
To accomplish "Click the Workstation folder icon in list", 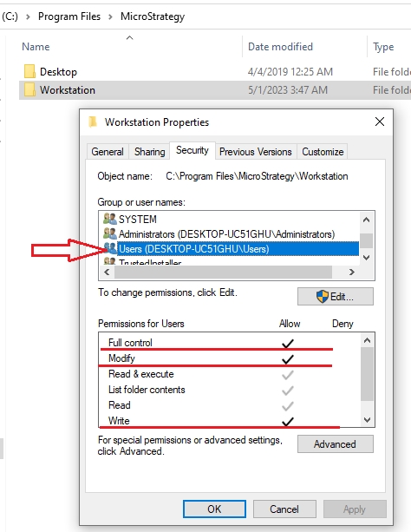I will point(29,90).
